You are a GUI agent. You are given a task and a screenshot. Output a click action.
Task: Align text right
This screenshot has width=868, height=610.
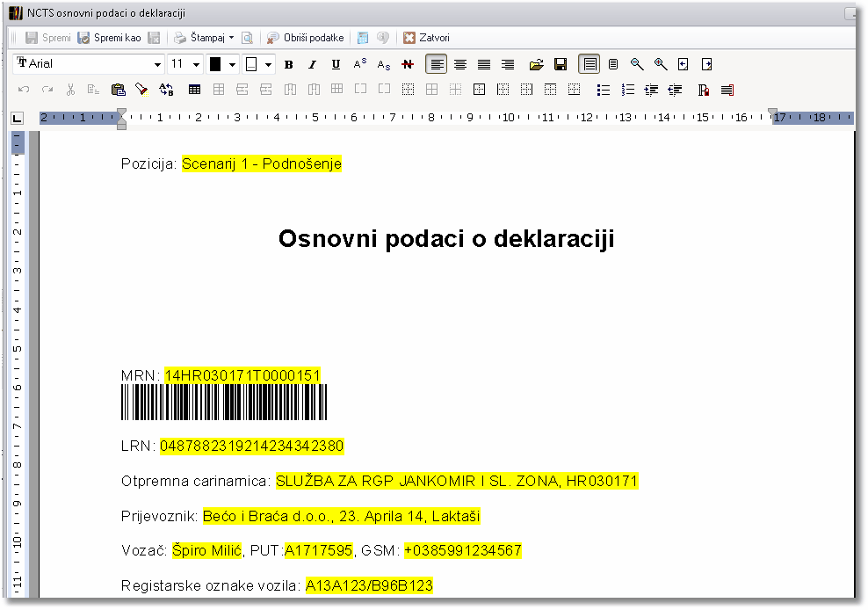[x=508, y=64]
